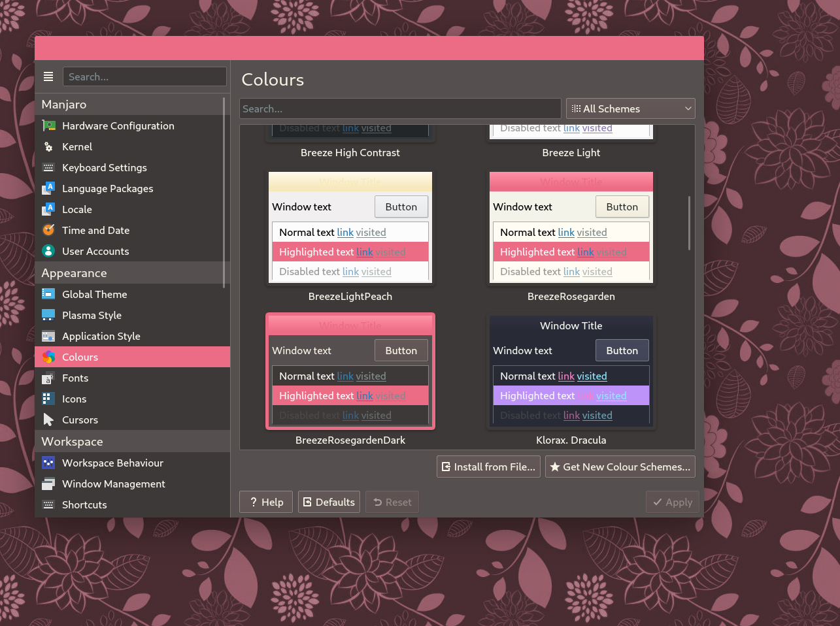
Task: Expand the All Schemes filter dropdown
Action: click(x=630, y=108)
